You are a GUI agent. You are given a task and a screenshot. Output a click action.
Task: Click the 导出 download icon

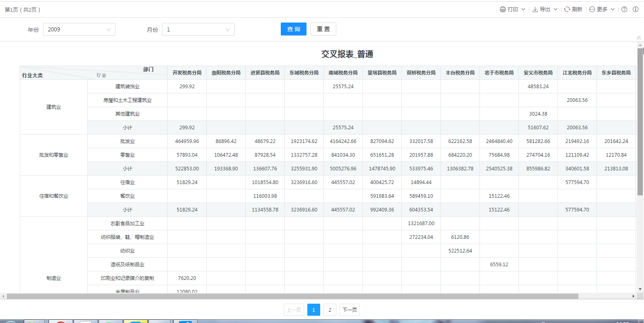point(535,9)
